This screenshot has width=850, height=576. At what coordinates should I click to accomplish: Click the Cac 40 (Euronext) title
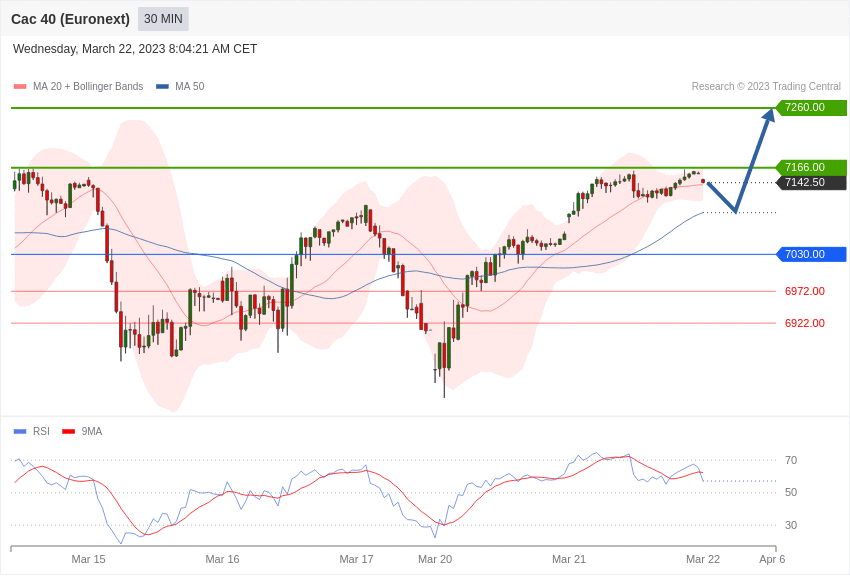click(70, 19)
